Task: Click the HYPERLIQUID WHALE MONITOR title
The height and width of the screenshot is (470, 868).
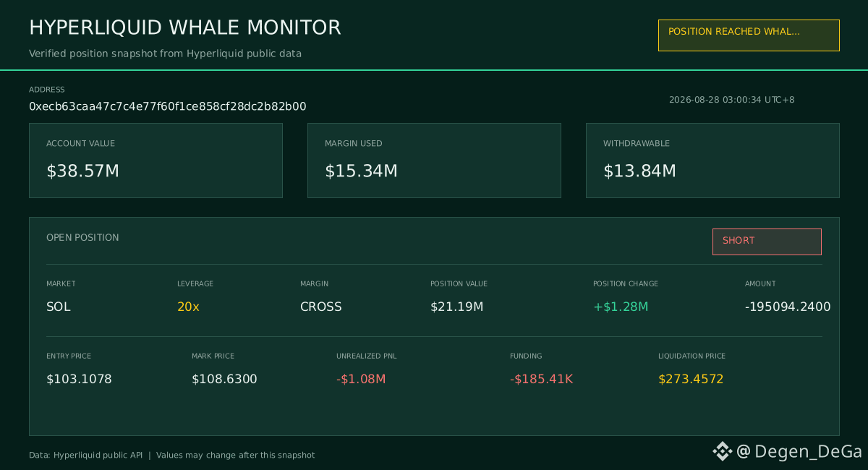Action: 185,27
